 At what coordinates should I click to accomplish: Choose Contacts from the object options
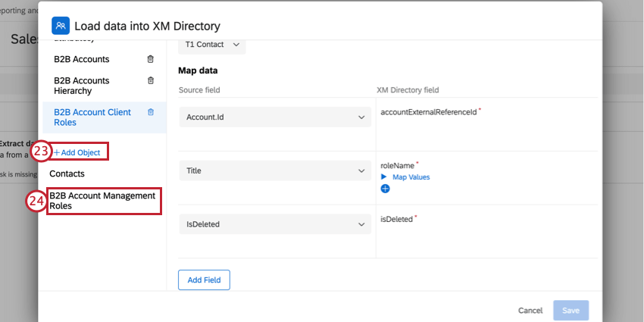[67, 174]
